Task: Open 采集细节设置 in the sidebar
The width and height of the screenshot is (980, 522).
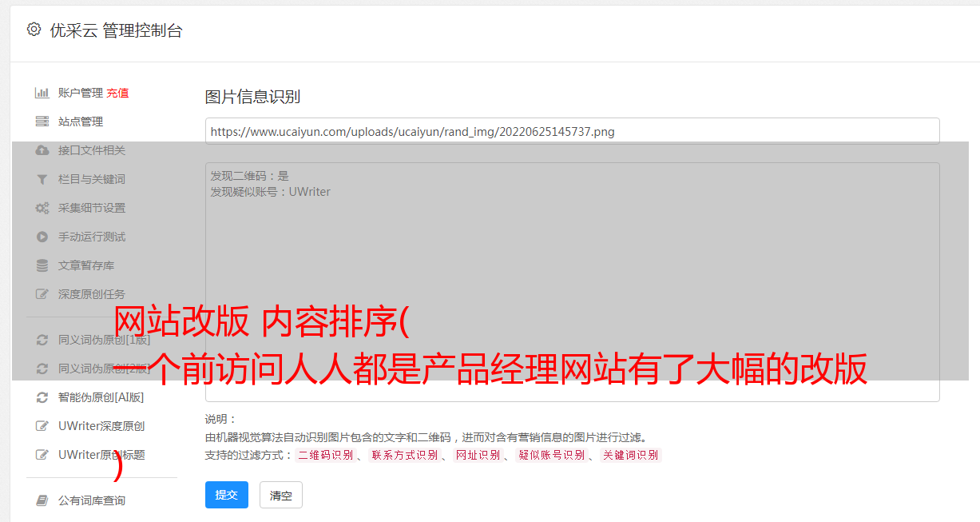Action: (91, 208)
